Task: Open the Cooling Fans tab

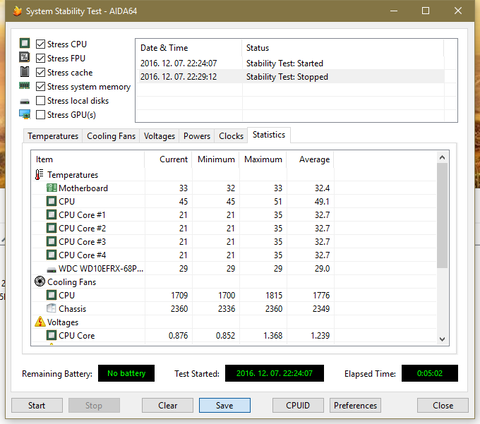Action: (x=111, y=136)
